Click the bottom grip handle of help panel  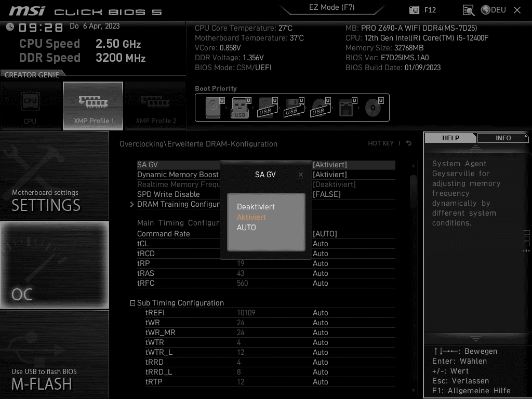(x=476, y=338)
